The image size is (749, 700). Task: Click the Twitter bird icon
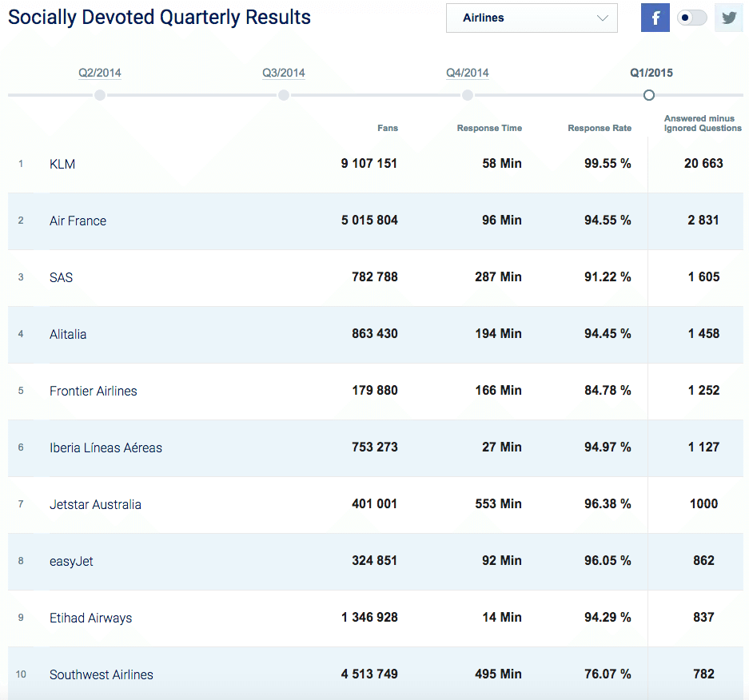pyautogui.click(x=728, y=18)
